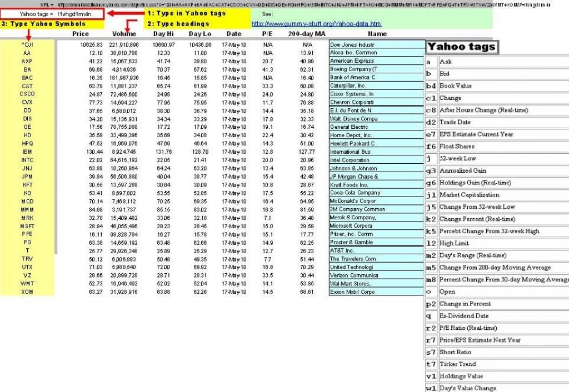Select the XOM symbol cell
The height and width of the screenshot is (392, 569).
point(27,292)
